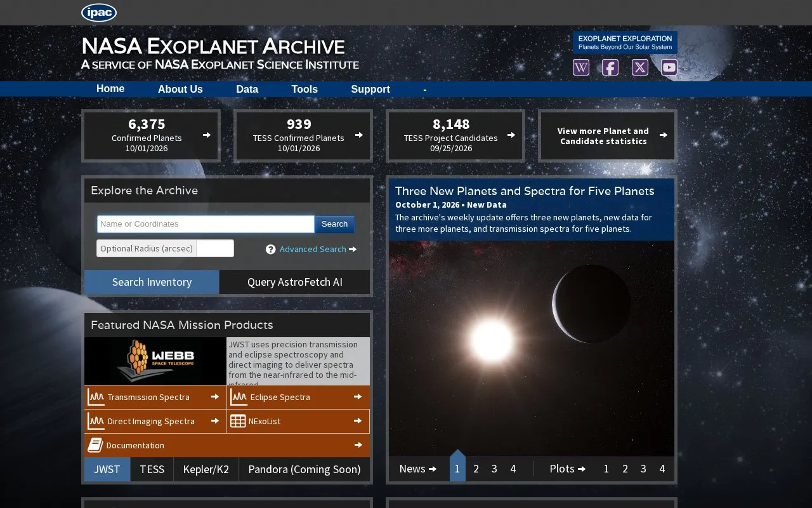Click the arrow in Eclipse Spectra row
This screenshot has height=508, width=812.
[358, 397]
